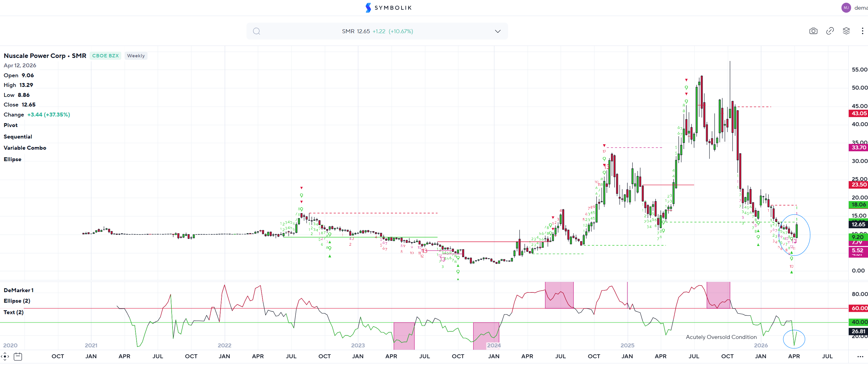The image size is (868, 370).
Task: Select the Sequential indicator label
Action: coord(18,136)
